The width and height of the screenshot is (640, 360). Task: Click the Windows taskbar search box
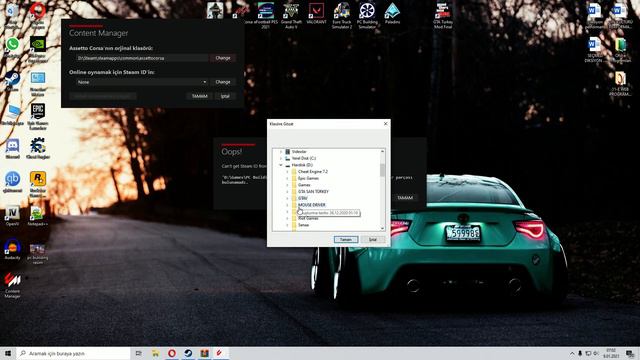pos(73,353)
